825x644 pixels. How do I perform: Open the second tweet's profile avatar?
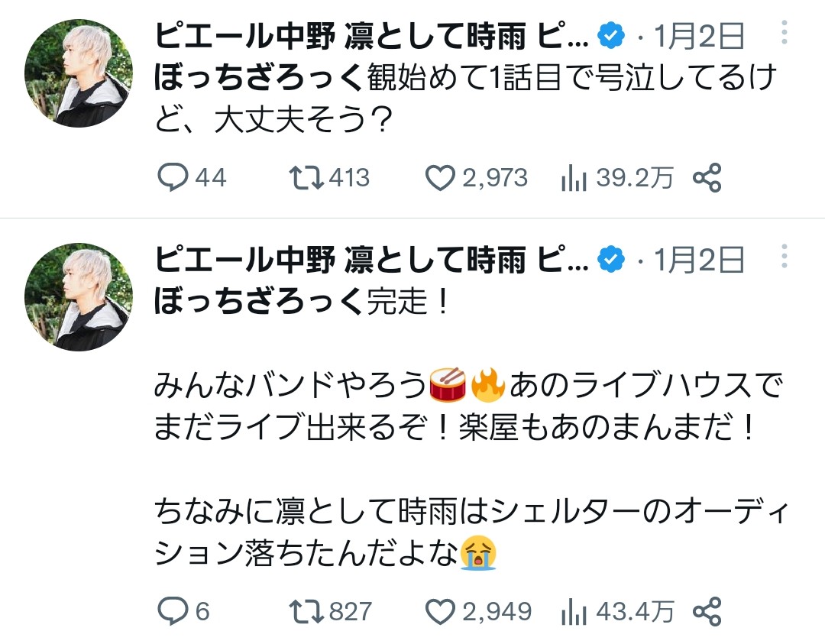pos(79,297)
